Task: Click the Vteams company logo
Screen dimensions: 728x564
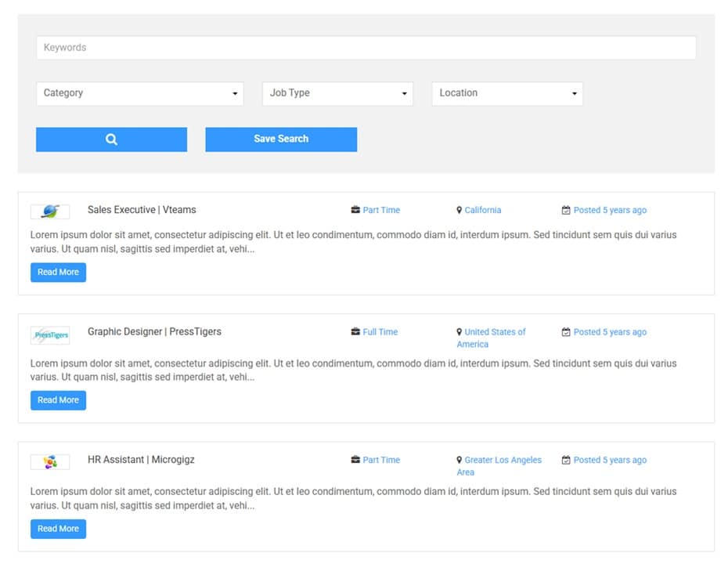Action: click(50, 211)
